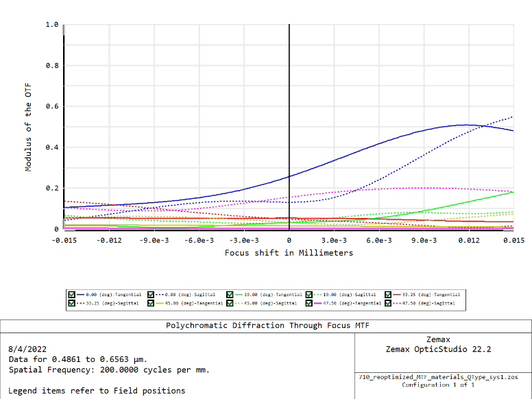The width and height of the screenshot is (532, 399).
Task: Uncheck the 0.00 (deg)-Tangential legend checkbox
Action: (x=71, y=295)
